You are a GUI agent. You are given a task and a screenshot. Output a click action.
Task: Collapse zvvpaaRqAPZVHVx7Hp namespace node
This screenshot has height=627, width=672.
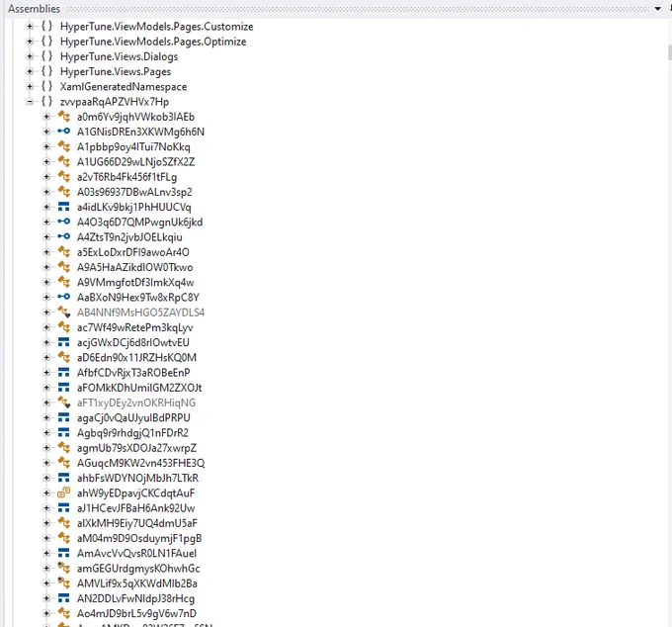coord(30,102)
